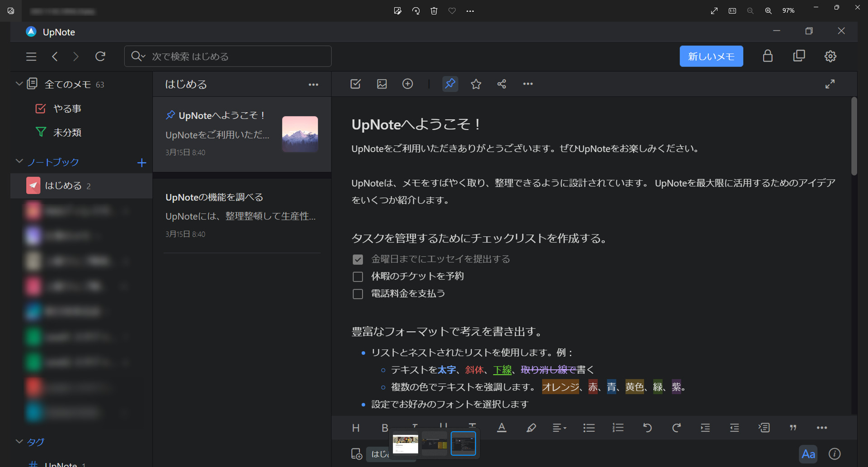Select the first white filmstrip thumbnail
Viewport: 868px width, 467px height.
(x=405, y=444)
